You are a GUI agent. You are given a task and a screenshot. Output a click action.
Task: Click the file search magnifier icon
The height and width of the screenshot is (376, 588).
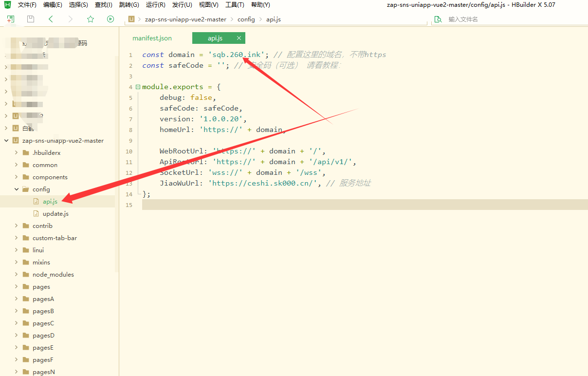coord(438,19)
